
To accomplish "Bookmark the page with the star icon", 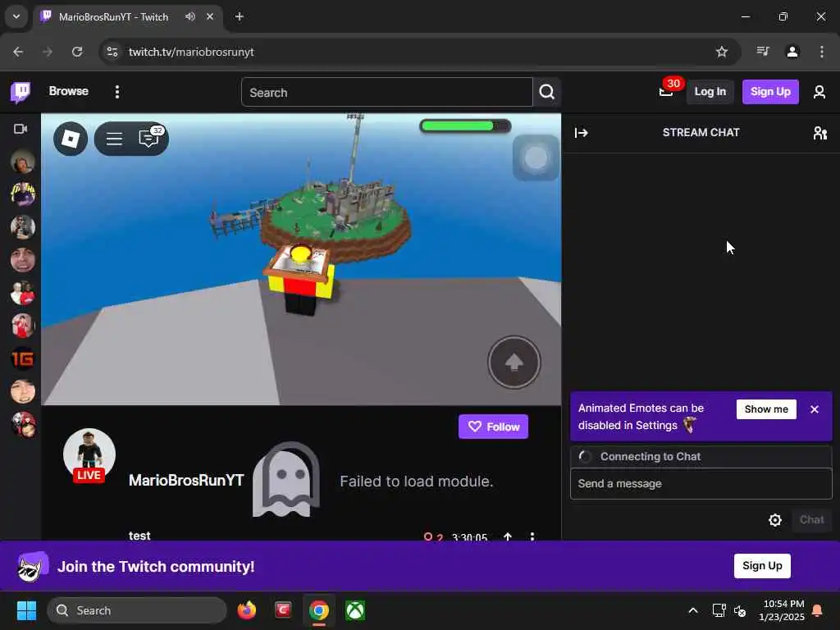I will point(722,52).
